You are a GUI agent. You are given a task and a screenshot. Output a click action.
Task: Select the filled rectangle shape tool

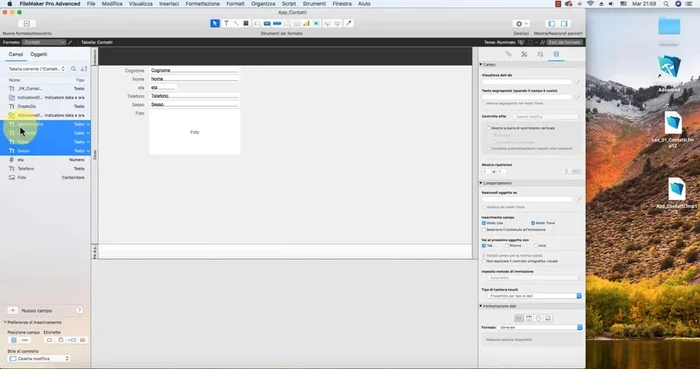[246, 23]
